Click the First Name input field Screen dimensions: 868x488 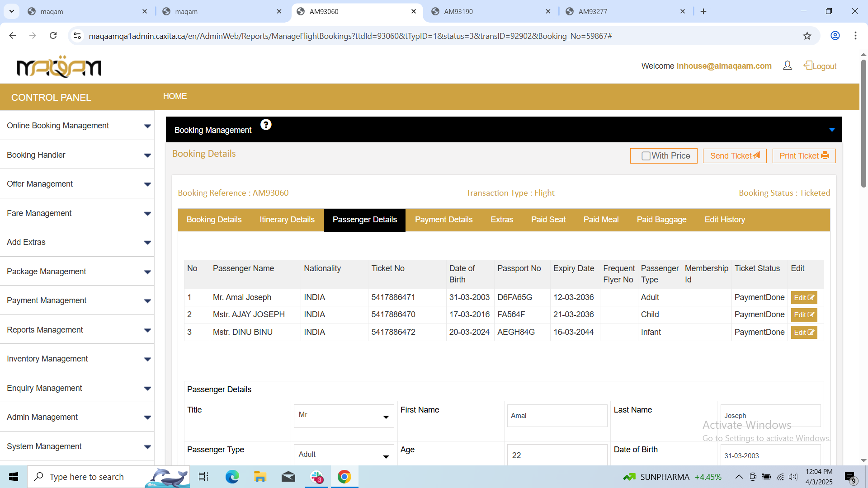[557, 416]
